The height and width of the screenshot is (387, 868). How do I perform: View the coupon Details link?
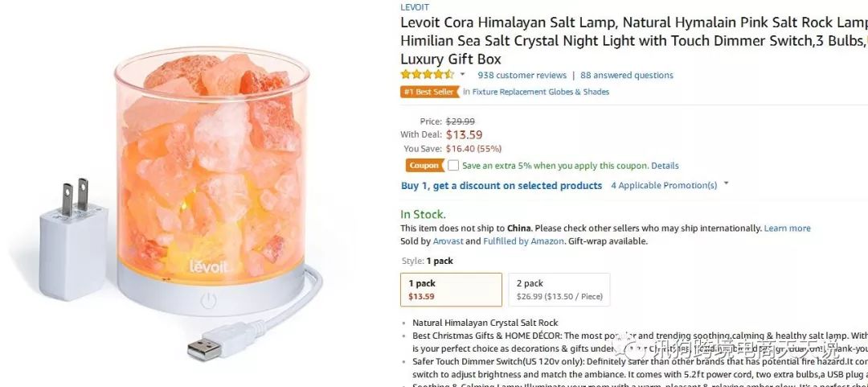(665, 166)
